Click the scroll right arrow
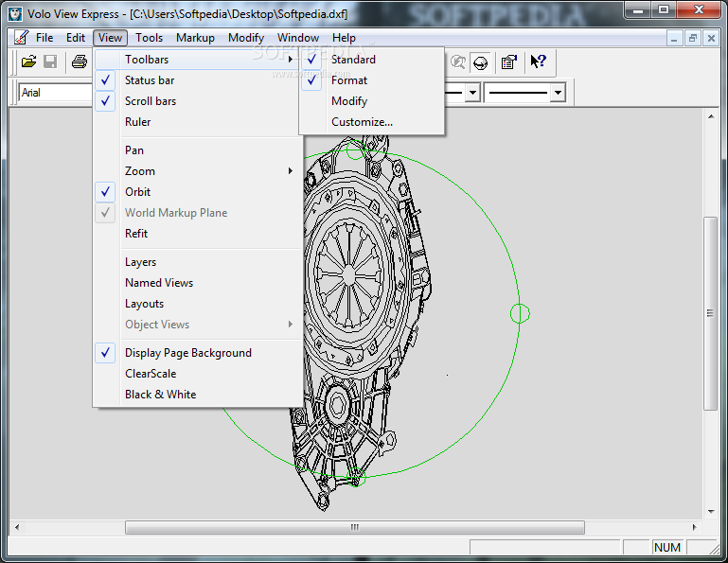 point(694,527)
